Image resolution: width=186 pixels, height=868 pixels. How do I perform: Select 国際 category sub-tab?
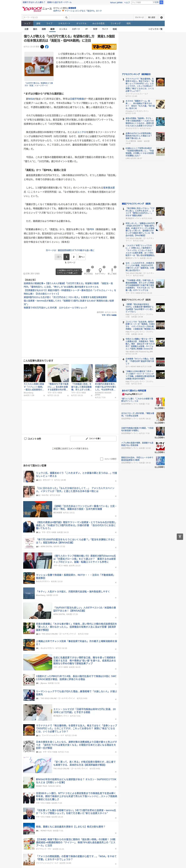click(x=44, y=29)
